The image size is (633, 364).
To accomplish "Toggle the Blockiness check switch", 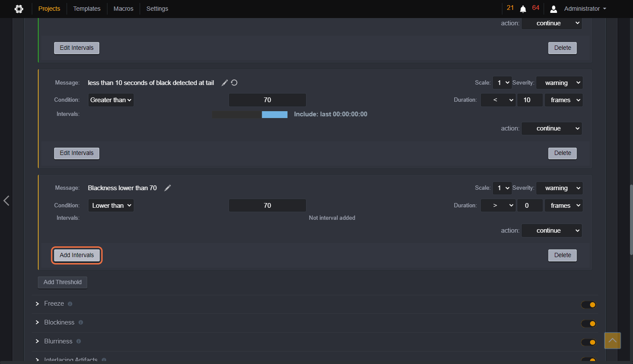I will (x=589, y=324).
